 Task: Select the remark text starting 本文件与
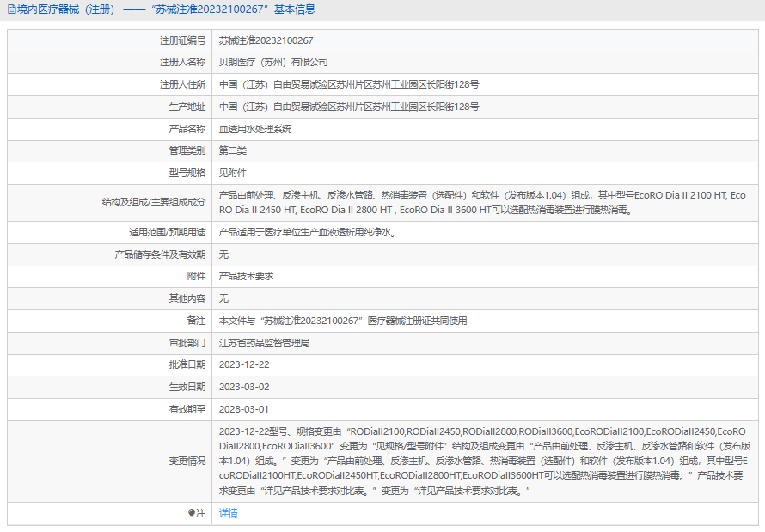click(343, 321)
